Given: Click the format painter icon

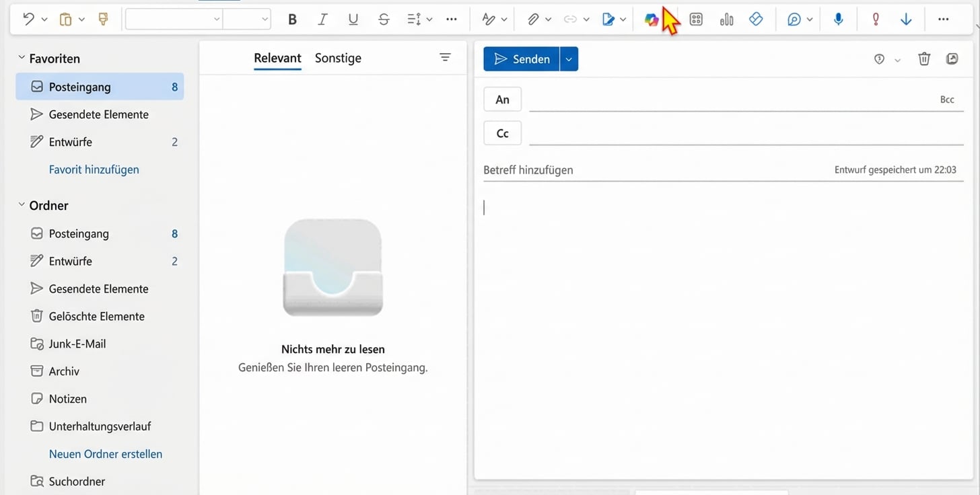Looking at the screenshot, I should click(x=103, y=20).
